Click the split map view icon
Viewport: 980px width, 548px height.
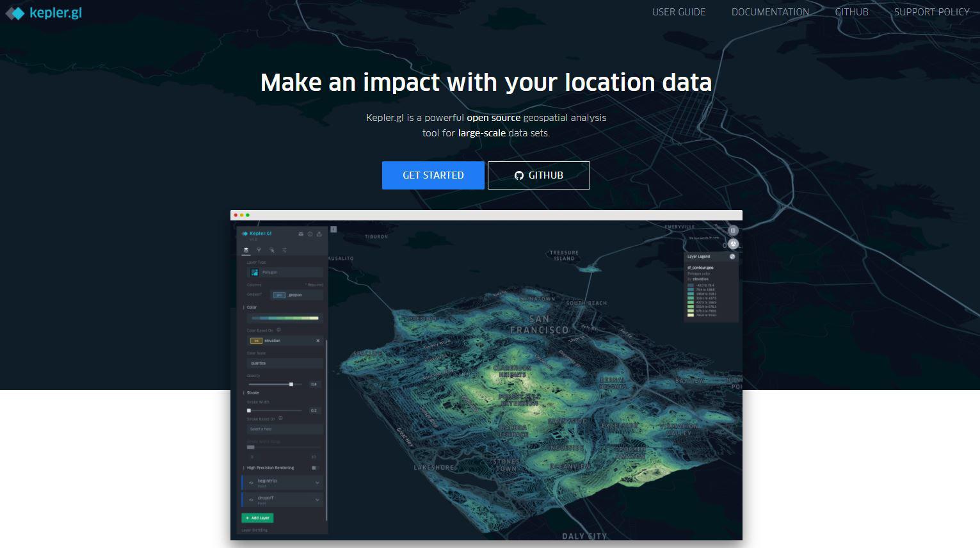pos(734,230)
